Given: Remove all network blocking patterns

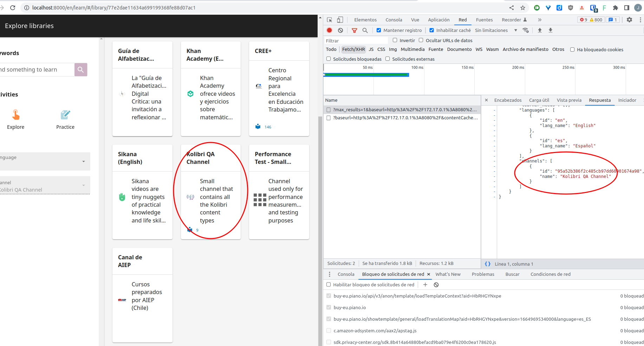Looking at the screenshot, I should click(436, 285).
